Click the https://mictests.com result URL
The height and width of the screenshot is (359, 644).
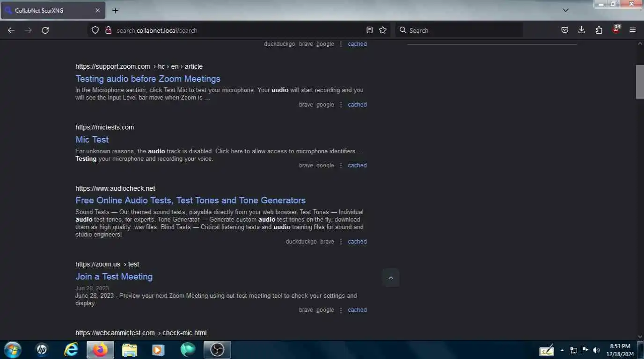[104, 127]
